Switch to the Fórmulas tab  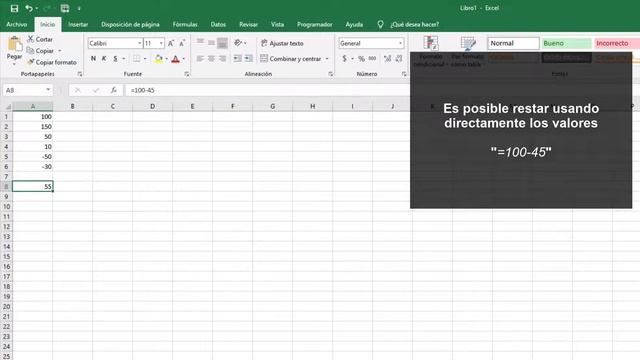[185, 24]
